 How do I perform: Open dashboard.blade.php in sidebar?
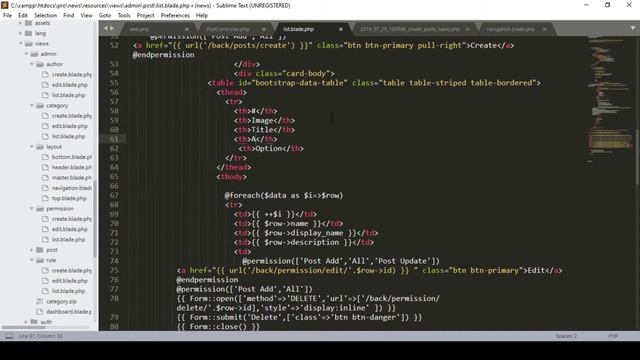[x=69, y=312]
